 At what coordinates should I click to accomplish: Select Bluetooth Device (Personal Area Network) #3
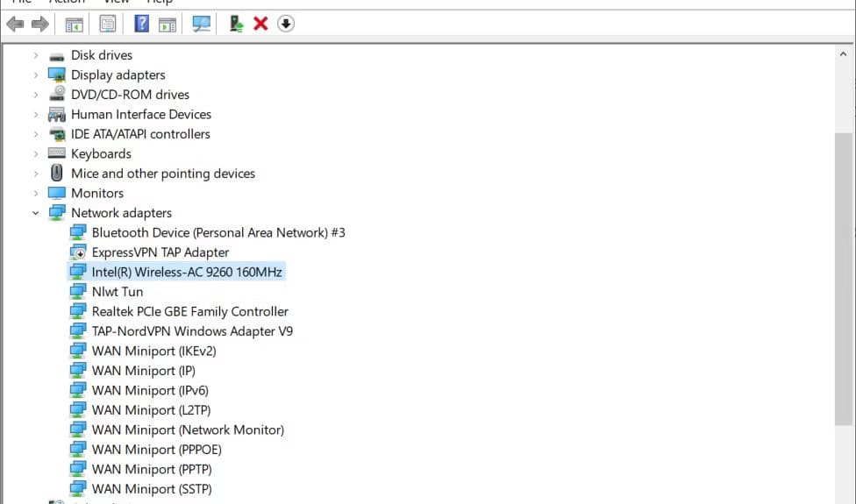(218, 232)
